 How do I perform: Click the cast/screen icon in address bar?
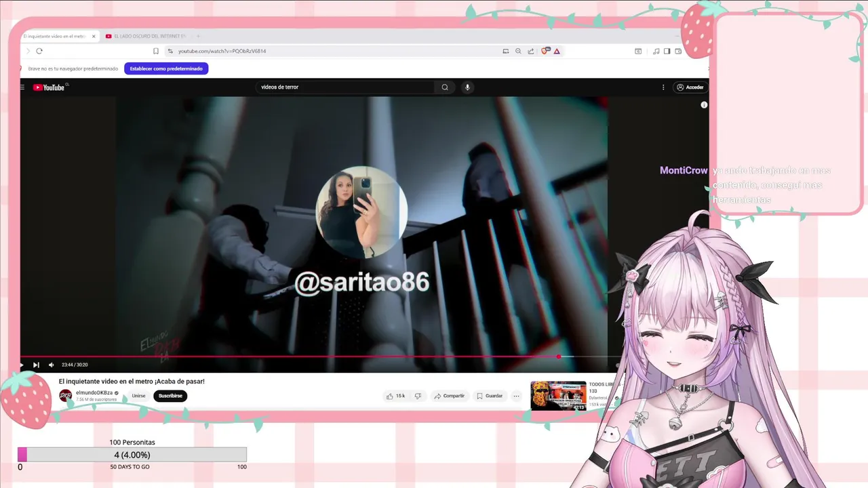pos(505,51)
